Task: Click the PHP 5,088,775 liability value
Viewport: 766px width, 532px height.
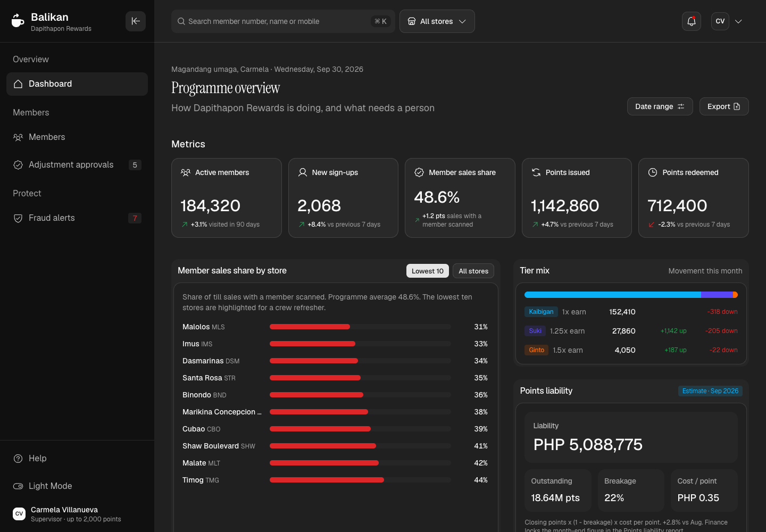Action: pyautogui.click(x=588, y=445)
